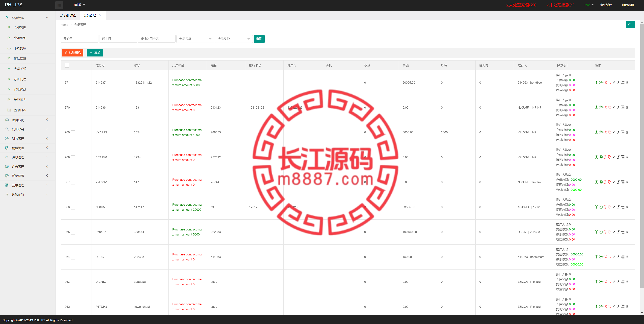Open 添加代理 in the sidebar
The image size is (644, 324).
tap(28, 79)
